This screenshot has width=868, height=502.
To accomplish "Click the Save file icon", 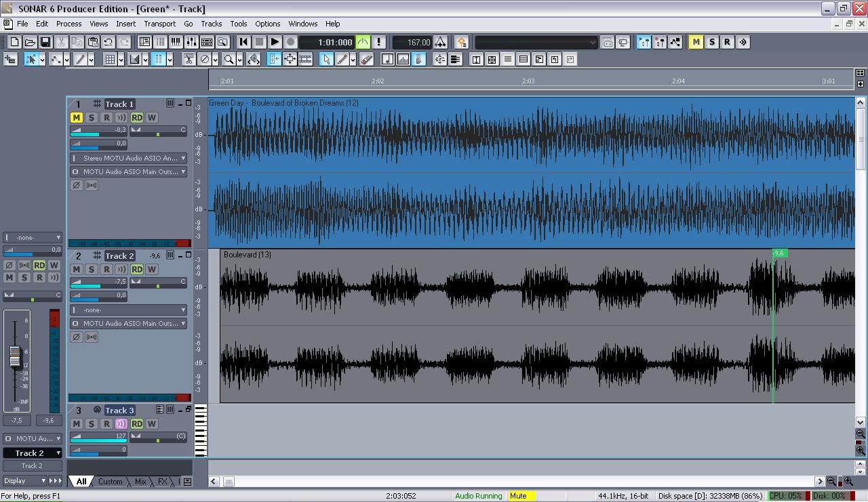I will 45,42.
